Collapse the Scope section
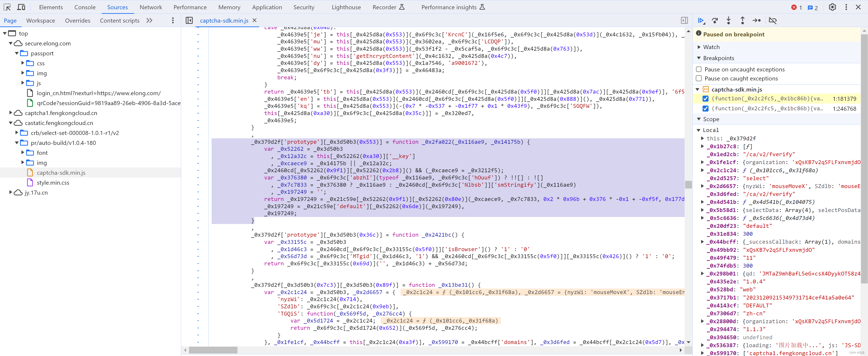The width and height of the screenshot is (868, 356). (699, 119)
